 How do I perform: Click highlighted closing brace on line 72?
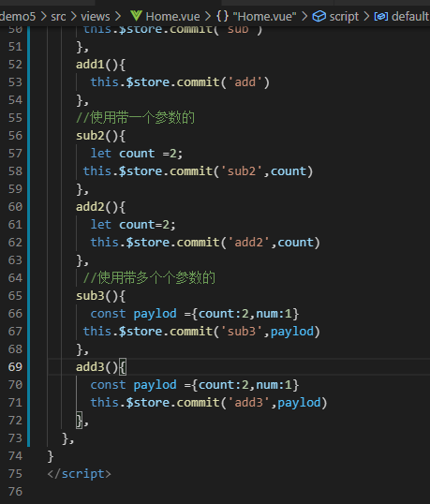[79, 420]
